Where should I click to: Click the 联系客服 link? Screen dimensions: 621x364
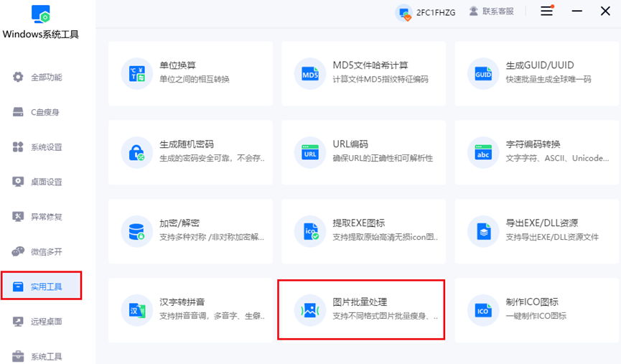(498, 11)
